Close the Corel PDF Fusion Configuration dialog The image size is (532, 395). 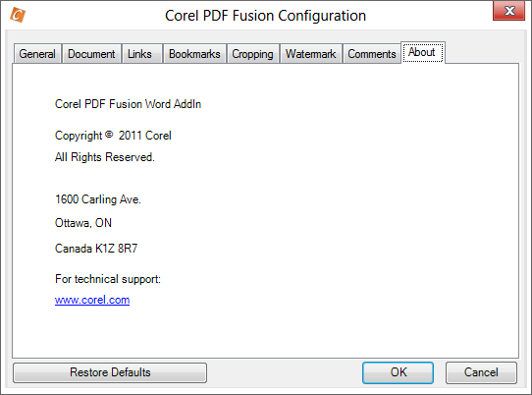508,11
